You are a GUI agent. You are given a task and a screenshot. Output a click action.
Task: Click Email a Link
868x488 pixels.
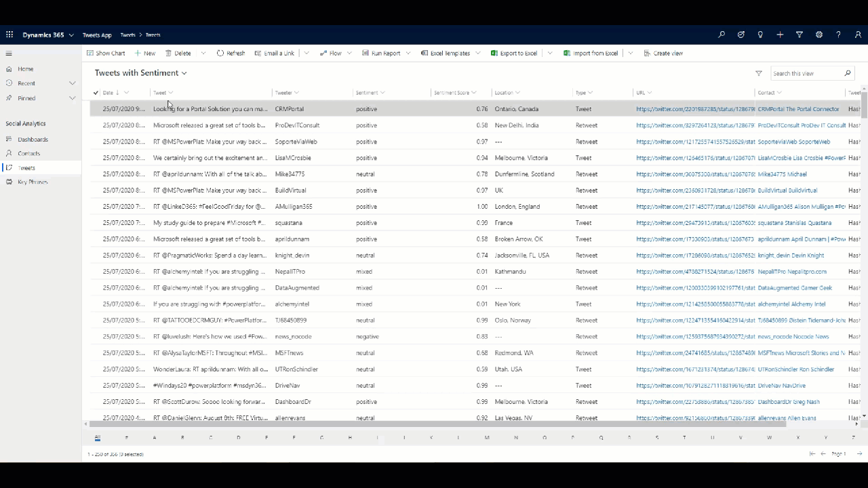[275, 53]
